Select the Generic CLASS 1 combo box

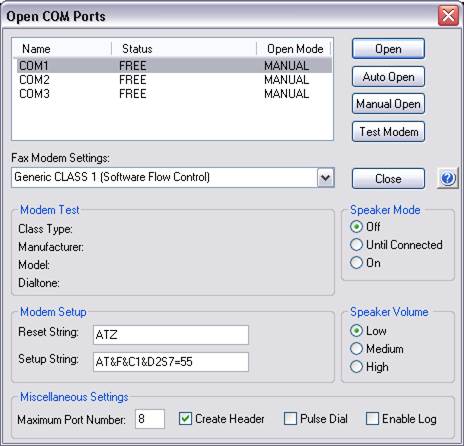point(173,177)
